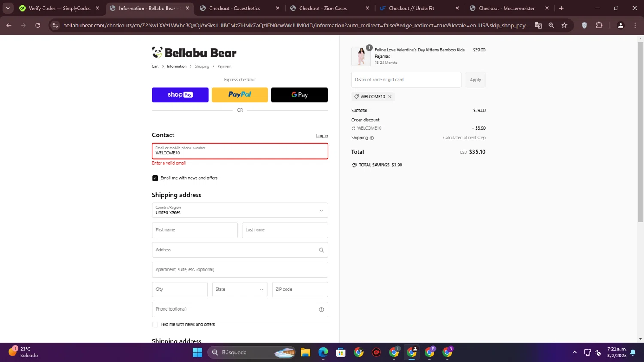Click the Address field
644x362 pixels.
240,250
